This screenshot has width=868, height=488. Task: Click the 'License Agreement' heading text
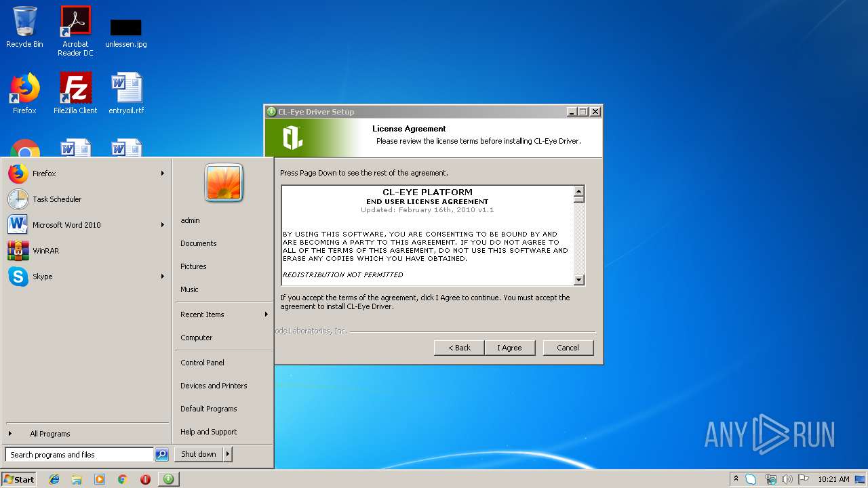409,129
